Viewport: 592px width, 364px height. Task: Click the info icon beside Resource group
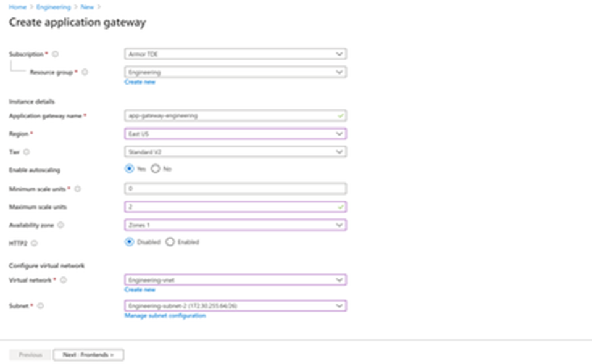click(85, 72)
